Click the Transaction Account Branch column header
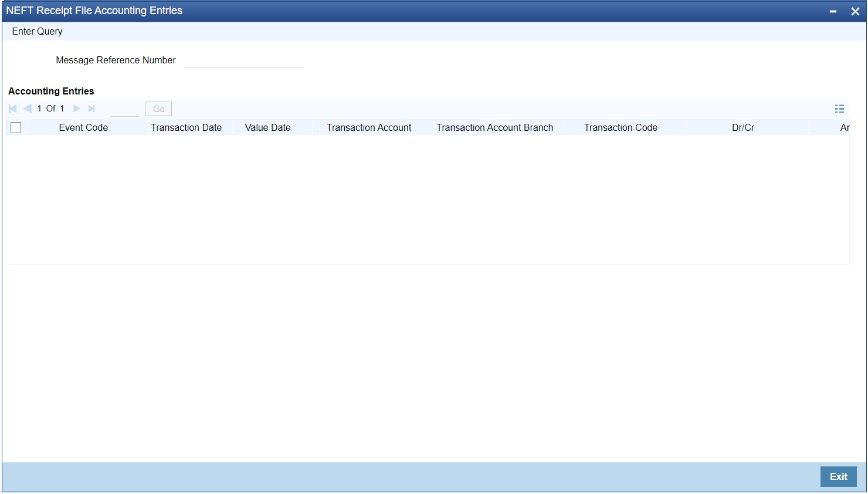 tap(494, 127)
